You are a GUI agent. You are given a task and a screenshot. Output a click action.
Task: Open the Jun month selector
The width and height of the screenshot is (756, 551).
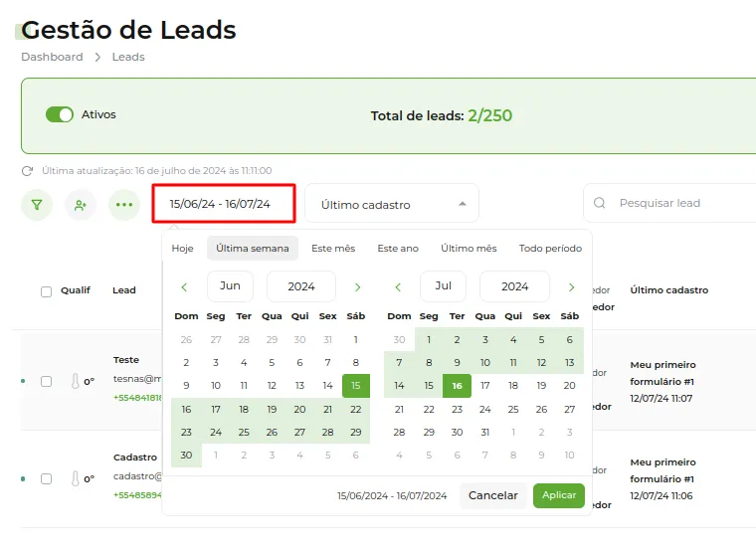click(x=230, y=286)
